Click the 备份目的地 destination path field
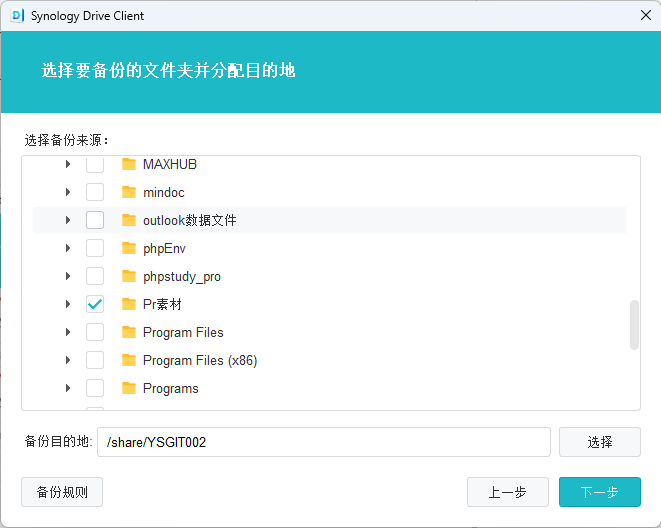The height and width of the screenshot is (528, 661). pyautogui.click(x=324, y=442)
